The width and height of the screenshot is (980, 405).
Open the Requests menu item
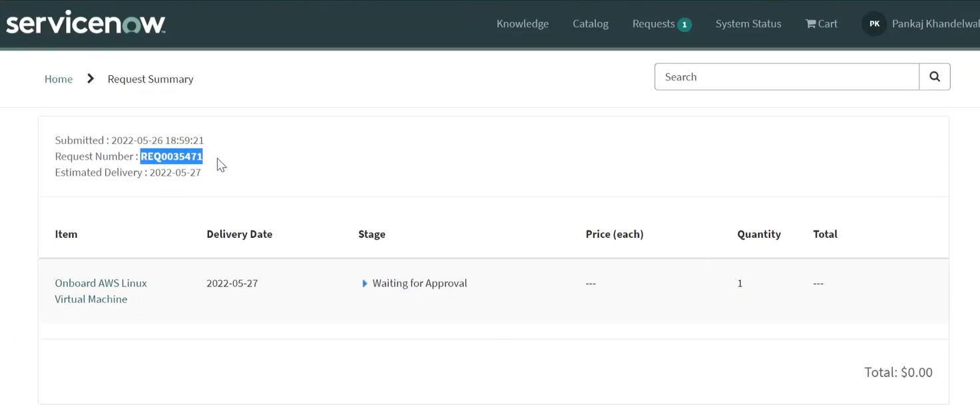pos(654,24)
